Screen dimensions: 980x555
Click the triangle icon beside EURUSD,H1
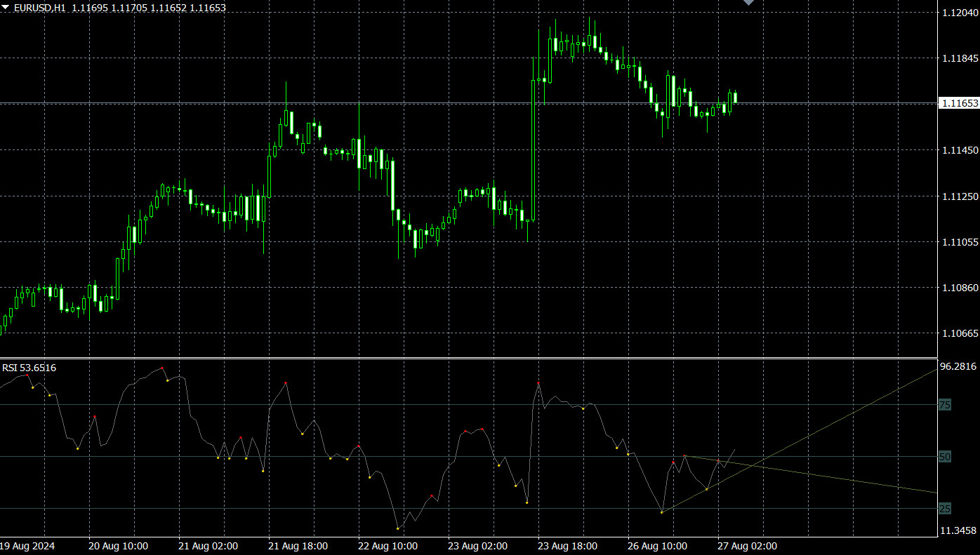pyautogui.click(x=6, y=7)
